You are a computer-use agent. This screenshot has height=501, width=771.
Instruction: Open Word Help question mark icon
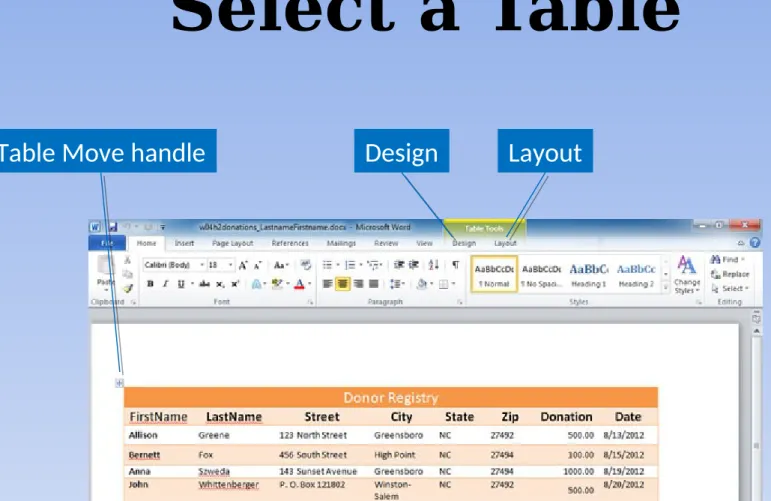pos(755,242)
